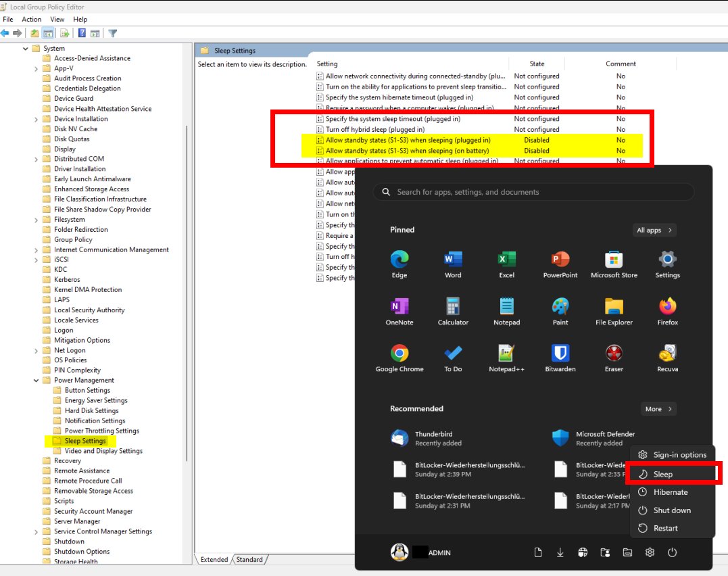Toggle Show/Hide Action Pane toolbar icon

pos(95,33)
